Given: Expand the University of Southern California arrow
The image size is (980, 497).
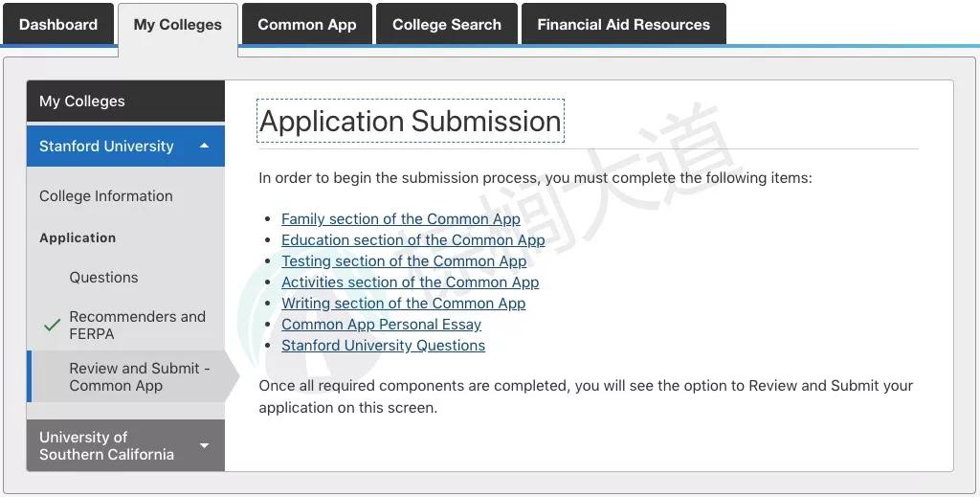Looking at the screenshot, I should [204, 445].
